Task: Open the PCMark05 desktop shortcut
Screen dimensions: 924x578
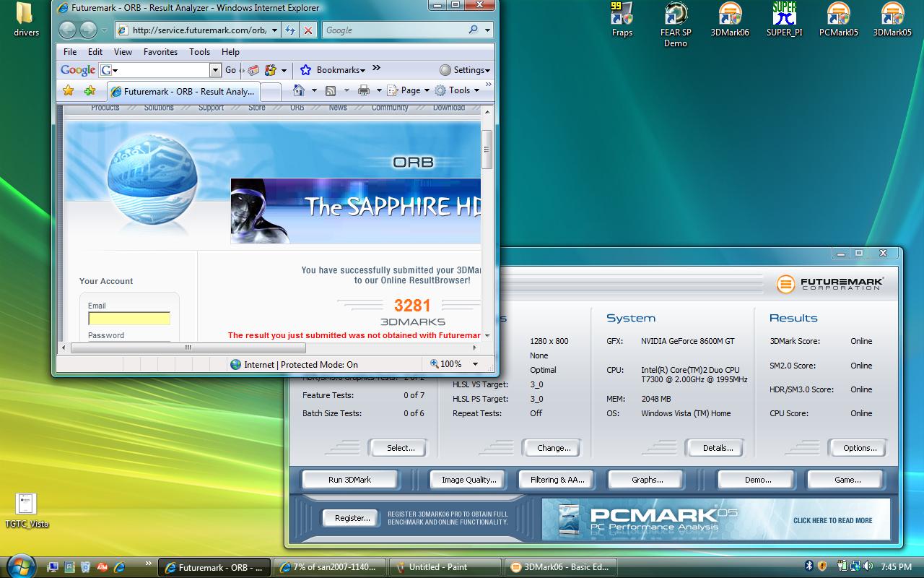Action: pos(838,20)
